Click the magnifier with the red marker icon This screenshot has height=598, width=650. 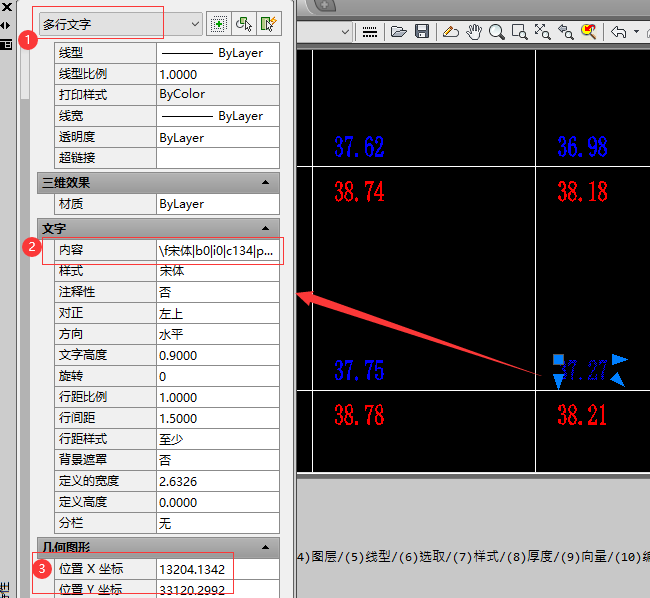(x=589, y=31)
